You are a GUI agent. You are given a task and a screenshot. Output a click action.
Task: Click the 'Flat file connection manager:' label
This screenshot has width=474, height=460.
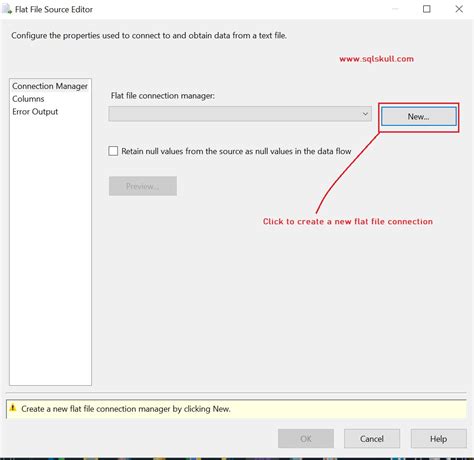coord(163,96)
